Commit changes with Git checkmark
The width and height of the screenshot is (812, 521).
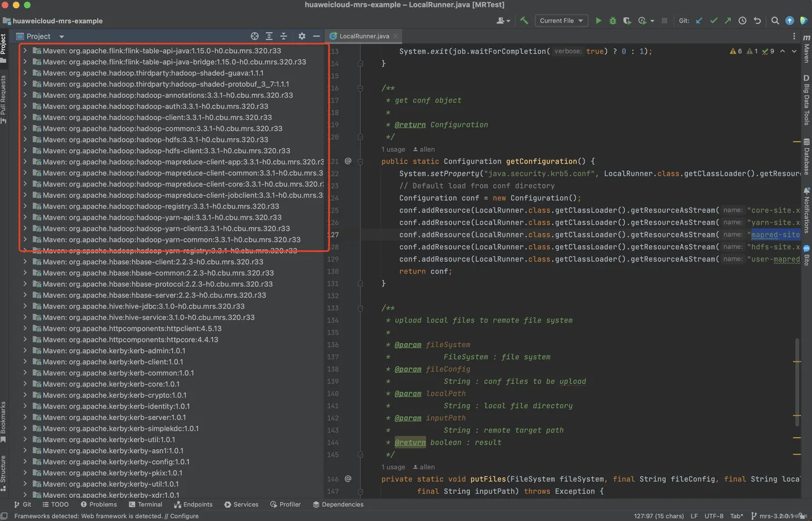click(713, 20)
